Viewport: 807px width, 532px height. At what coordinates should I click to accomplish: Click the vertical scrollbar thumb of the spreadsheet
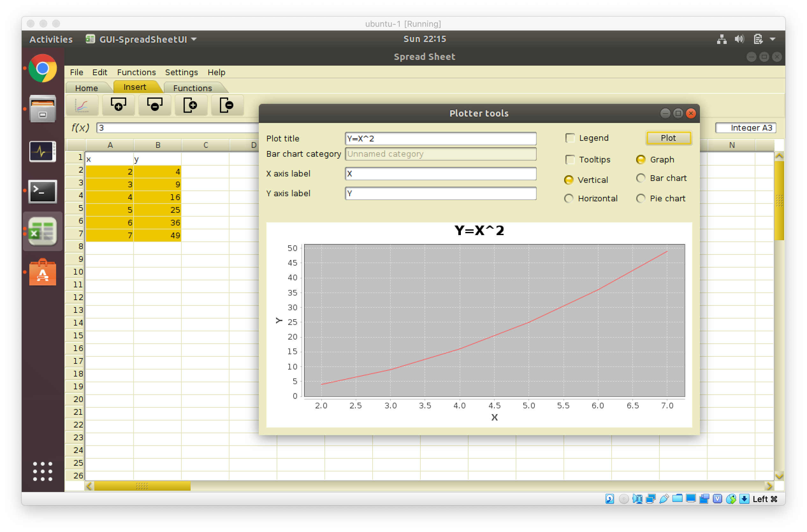pyautogui.click(x=779, y=200)
